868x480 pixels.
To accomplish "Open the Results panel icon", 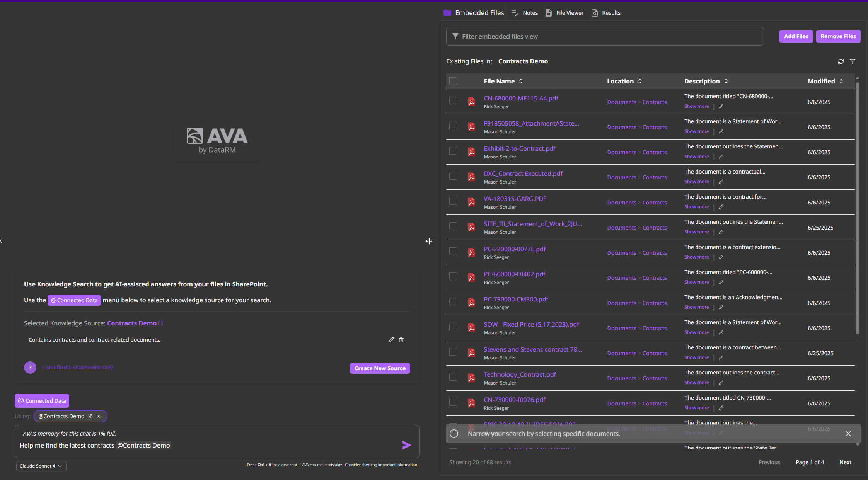I will (595, 13).
